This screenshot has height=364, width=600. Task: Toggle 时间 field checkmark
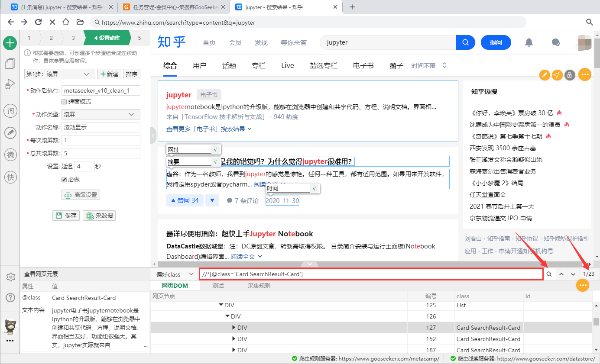[x=314, y=188]
